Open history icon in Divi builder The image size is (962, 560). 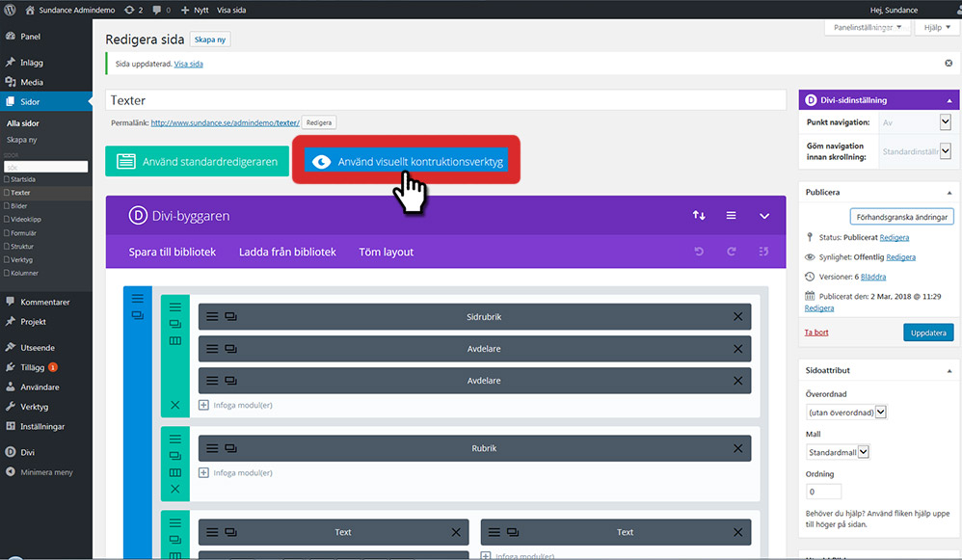click(763, 252)
